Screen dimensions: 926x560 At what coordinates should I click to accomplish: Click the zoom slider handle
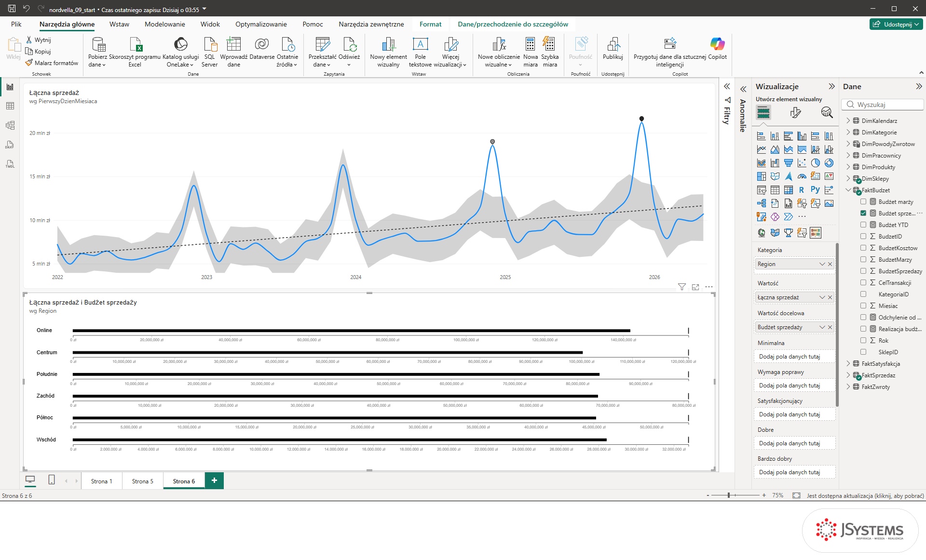point(729,495)
